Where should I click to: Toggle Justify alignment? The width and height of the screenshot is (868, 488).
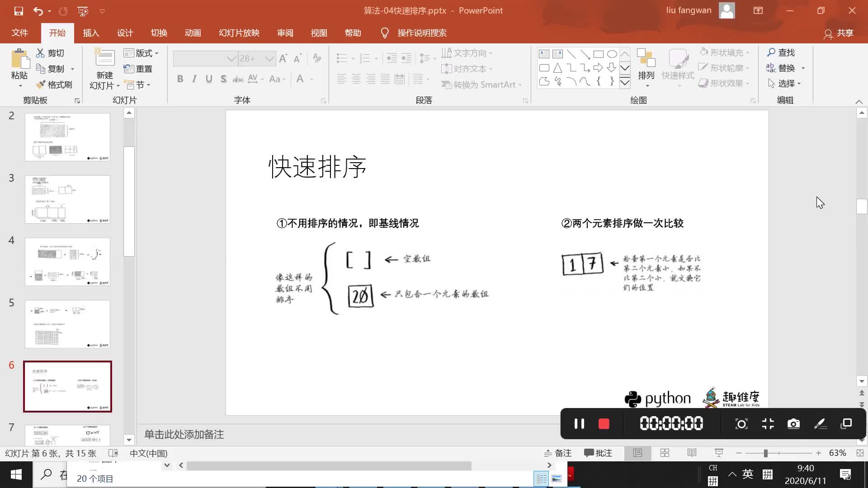pyautogui.click(x=385, y=79)
